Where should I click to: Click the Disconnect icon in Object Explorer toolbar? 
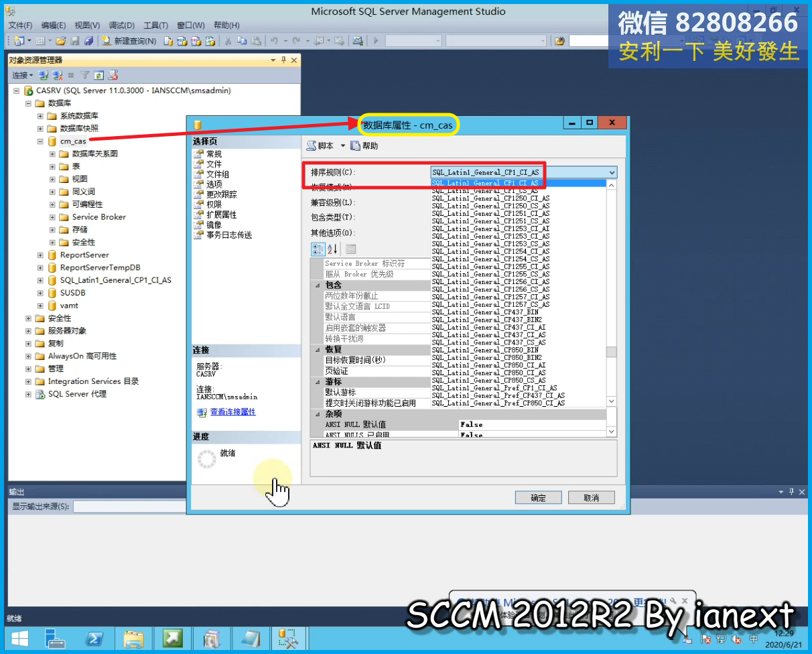click(x=58, y=75)
